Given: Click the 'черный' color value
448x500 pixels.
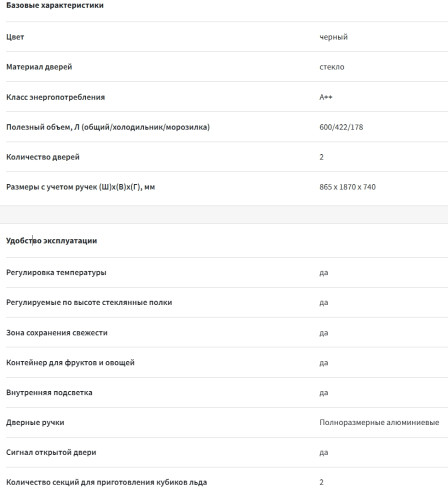Looking at the screenshot, I should (x=333, y=37).
